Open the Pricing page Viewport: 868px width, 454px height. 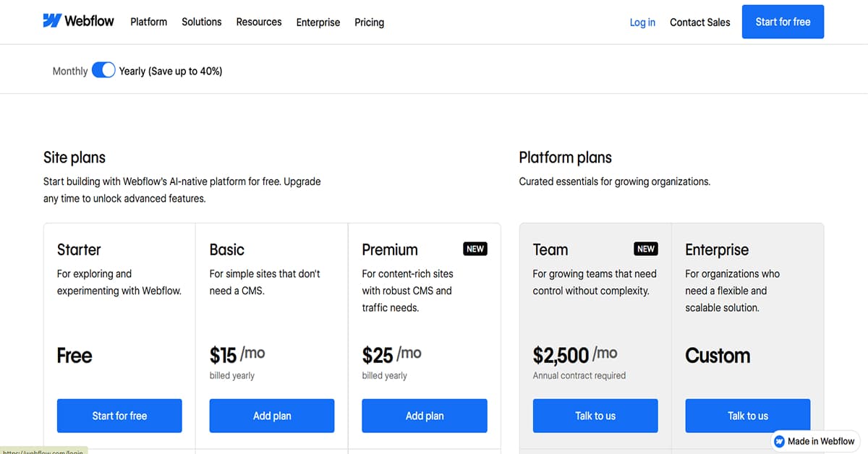[369, 22]
